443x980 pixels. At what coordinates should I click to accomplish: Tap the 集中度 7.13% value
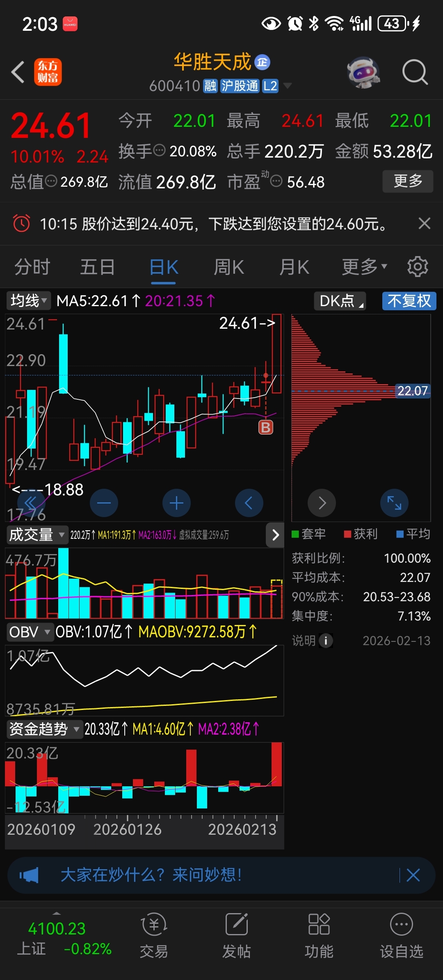[x=414, y=616]
